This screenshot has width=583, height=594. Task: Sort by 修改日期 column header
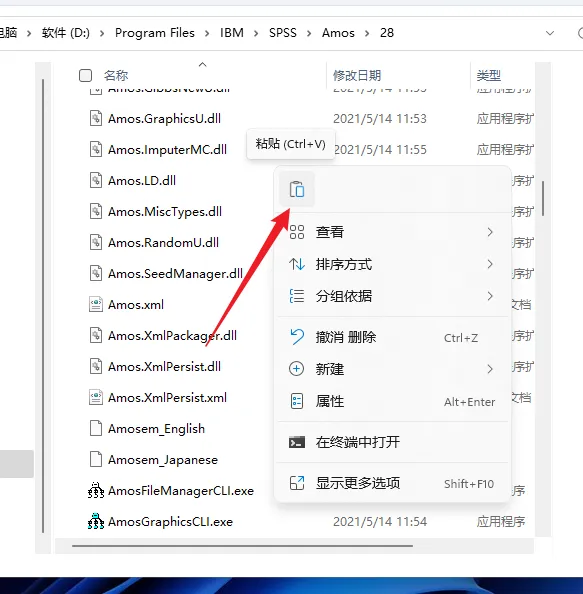[x=357, y=75]
